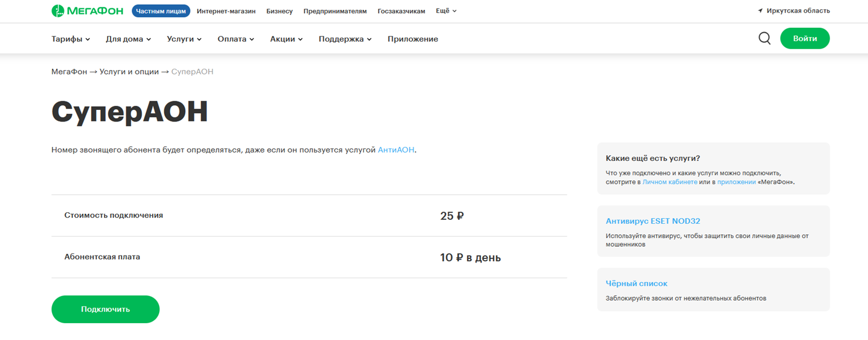The width and height of the screenshot is (868, 340).
Task: Select the Стоимость подключения label
Action: [113, 215]
